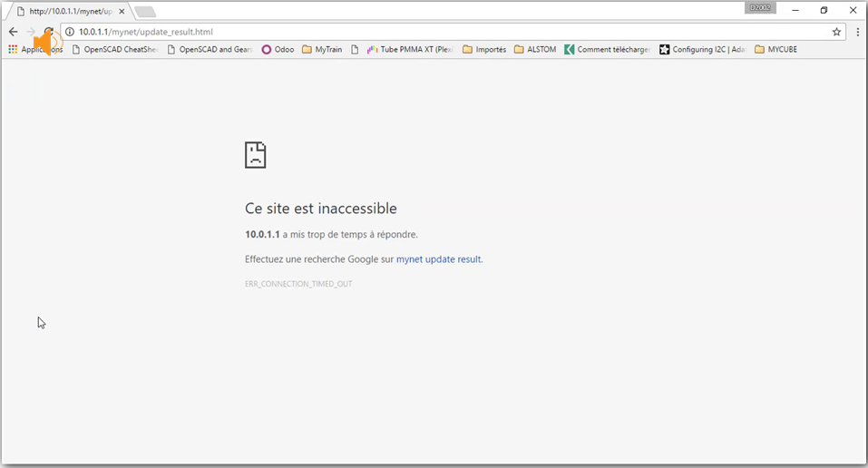The height and width of the screenshot is (468, 868).
Task: Expand the ALSTOM bookmarks folder
Action: (x=535, y=49)
